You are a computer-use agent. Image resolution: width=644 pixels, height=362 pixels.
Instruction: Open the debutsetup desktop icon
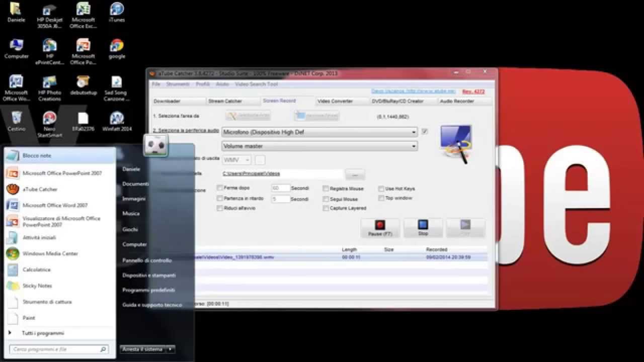click(x=83, y=85)
